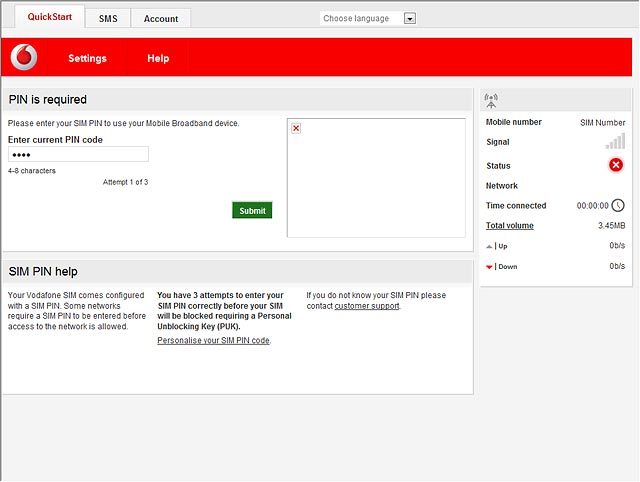Image resolution: width=640 pixels, height=482 pixels.
Task: Click the grey Up arrow icon
Action: [x=489, y=246]
